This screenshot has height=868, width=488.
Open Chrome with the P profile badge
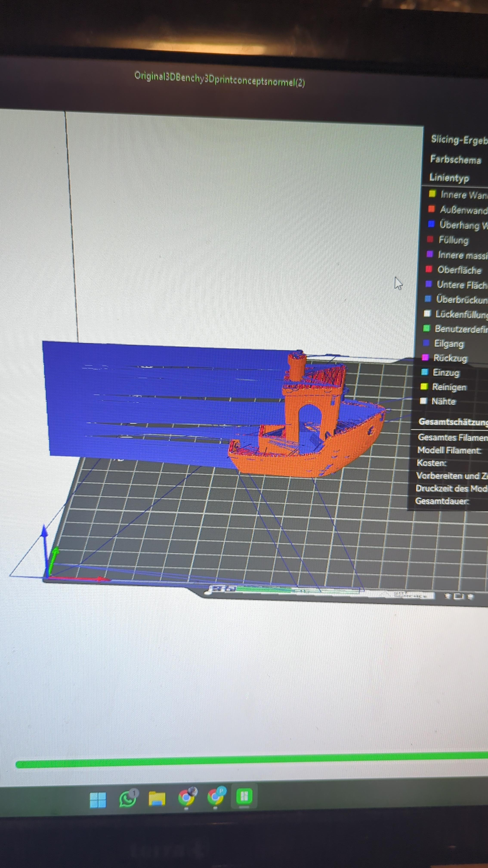[216, 797]
